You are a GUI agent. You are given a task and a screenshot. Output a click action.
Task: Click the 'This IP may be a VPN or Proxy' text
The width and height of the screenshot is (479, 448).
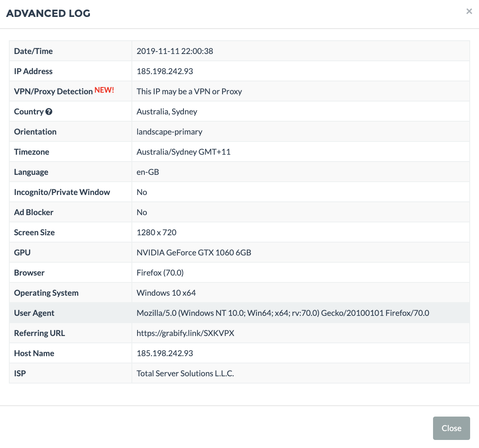189,91
